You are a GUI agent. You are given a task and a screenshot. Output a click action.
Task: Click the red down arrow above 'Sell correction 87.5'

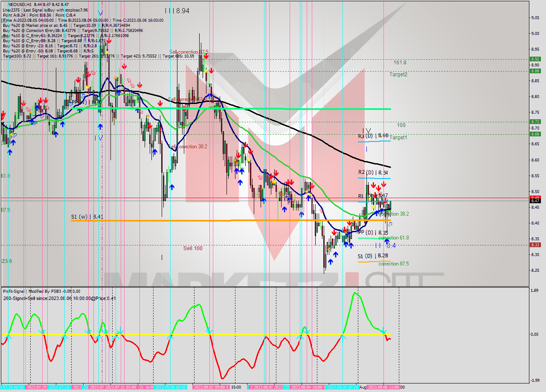[206, 56]
